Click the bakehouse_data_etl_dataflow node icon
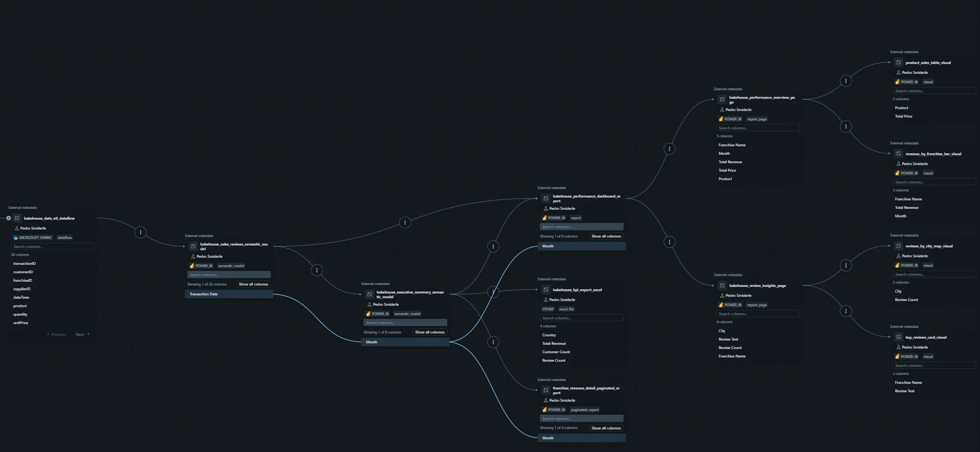Viewport: 980px width, 452px height. [x=17, y=218]
